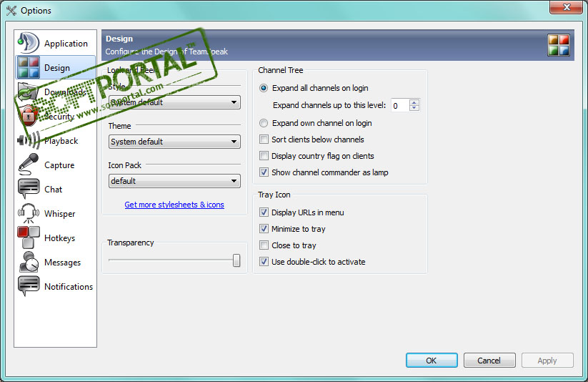The image size is (588, 382).
Task: Open the Messages person-clock icon
Action: coord(29,262)
